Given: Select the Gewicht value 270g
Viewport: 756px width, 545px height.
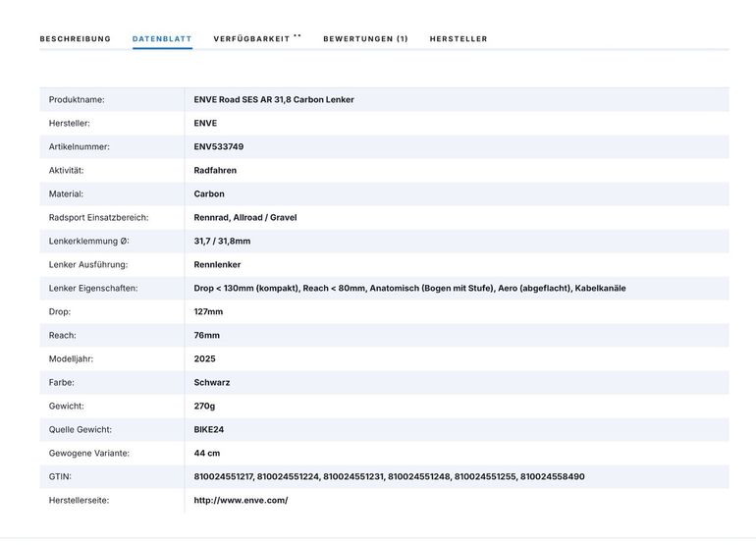Looking at the screenshot, I should (x=204, y=407).
